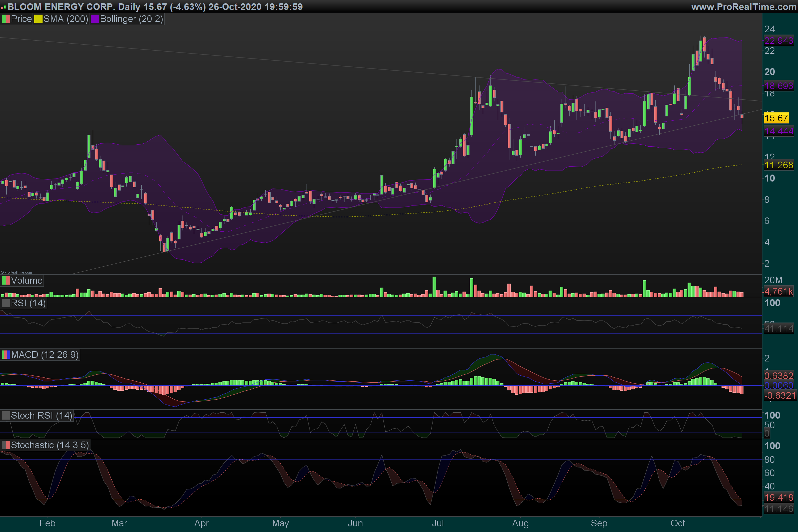Click the 41.114 RSI value label
Screen dimensions: 798x532
tap(779, 329)
